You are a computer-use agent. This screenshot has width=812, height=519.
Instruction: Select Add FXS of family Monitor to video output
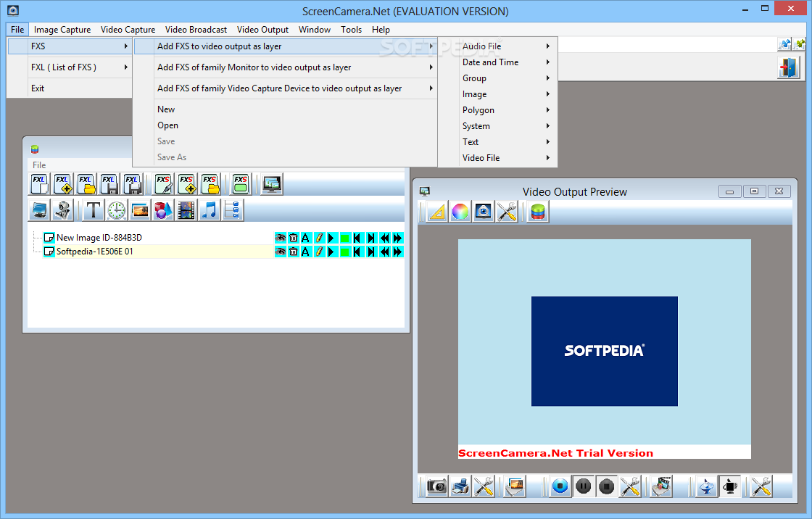pyautogui.click(x=285, y=67)
